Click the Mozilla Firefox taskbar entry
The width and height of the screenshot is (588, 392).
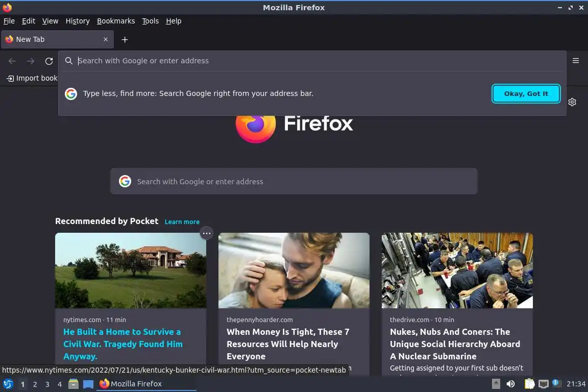pos(146,384)
